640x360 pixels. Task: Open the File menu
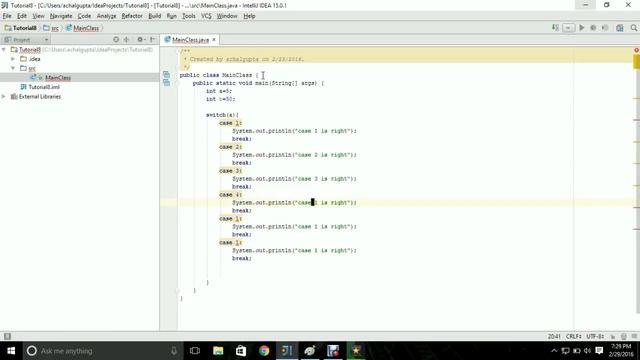click(7, 16)
